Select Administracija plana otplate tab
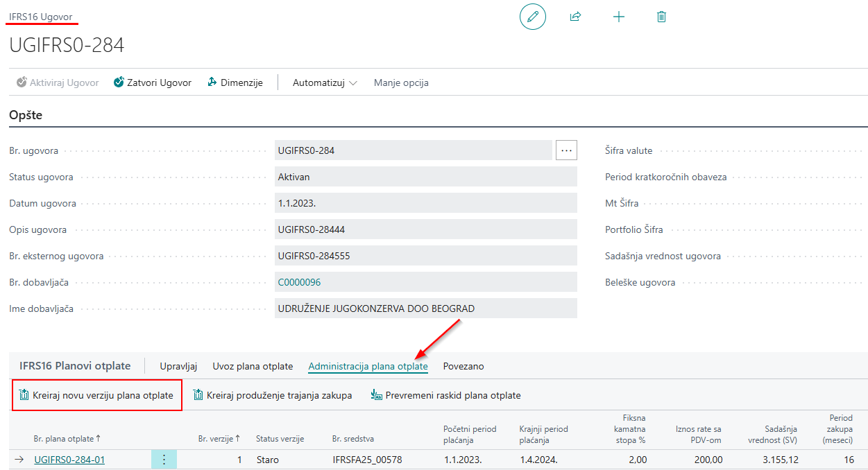Screen dimensions: 868x470 (x=368, y=366)
